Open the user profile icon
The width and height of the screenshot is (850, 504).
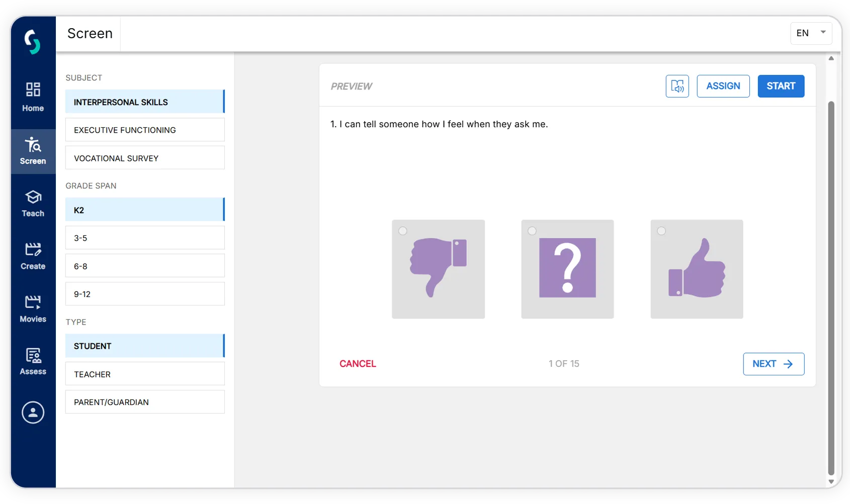tap(33, 413)
